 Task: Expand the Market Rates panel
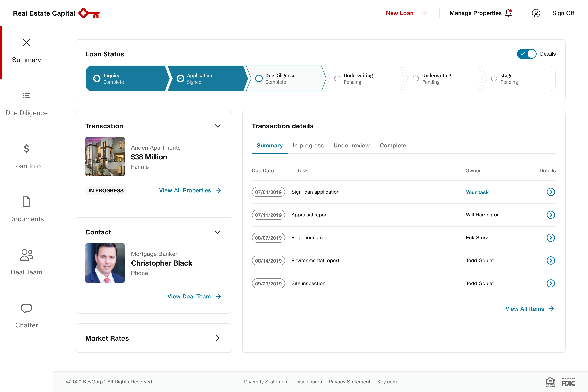(x=217, y=338)
